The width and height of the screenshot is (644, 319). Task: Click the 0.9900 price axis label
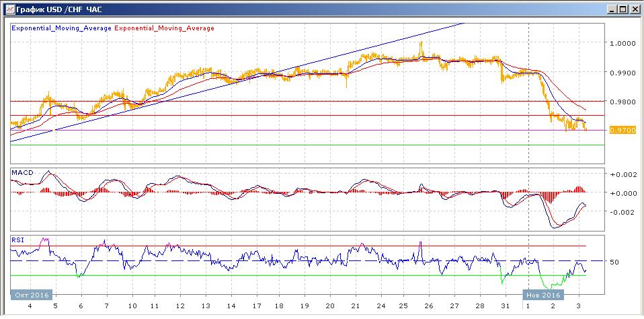pos(622,72)
